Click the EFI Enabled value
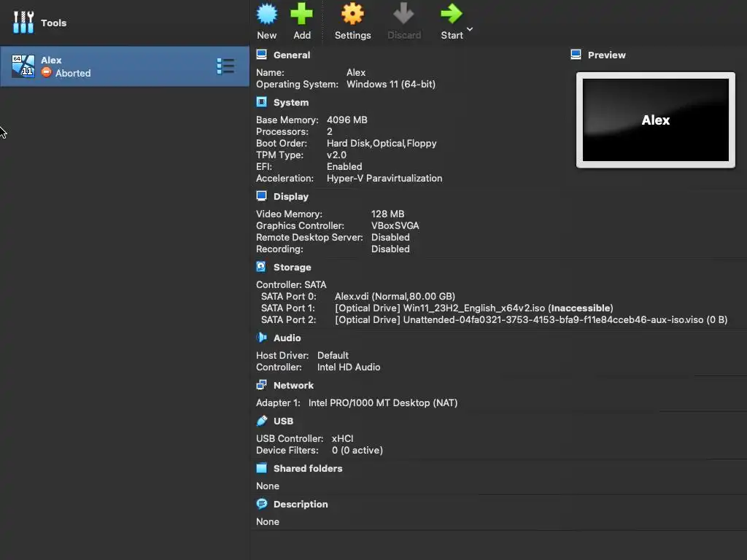The image size is (747, 560). 344,167
